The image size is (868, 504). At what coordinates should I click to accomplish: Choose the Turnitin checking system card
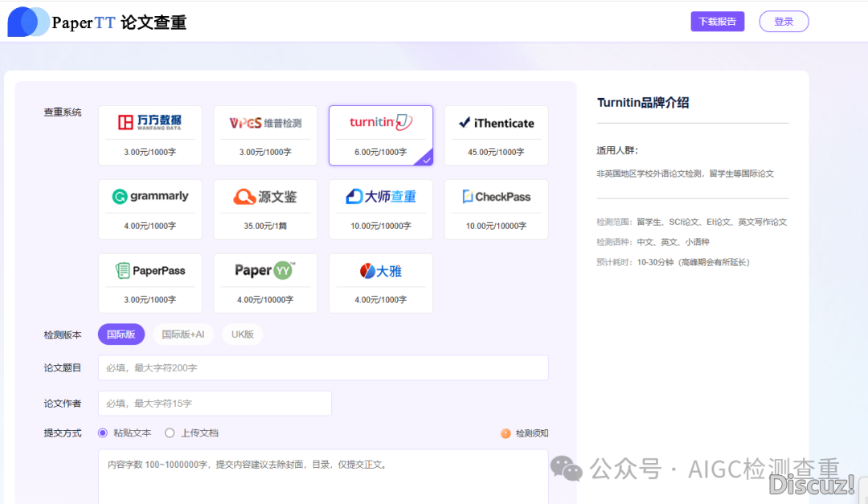coord(380,135)
